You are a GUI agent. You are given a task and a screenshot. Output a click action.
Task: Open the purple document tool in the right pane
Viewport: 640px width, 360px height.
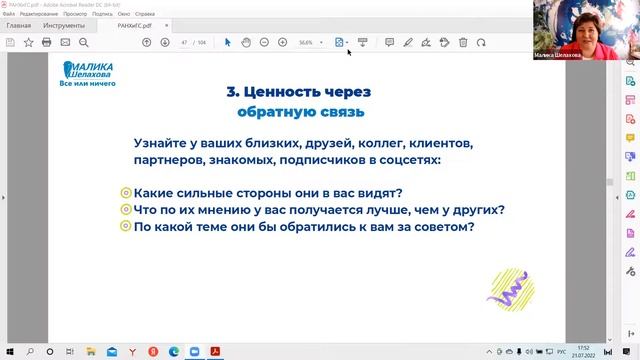(630, 233)
